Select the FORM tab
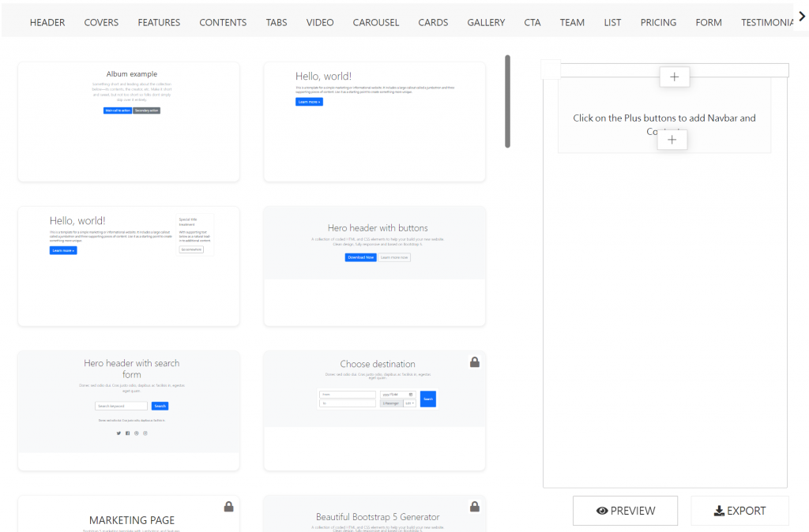 709,23
